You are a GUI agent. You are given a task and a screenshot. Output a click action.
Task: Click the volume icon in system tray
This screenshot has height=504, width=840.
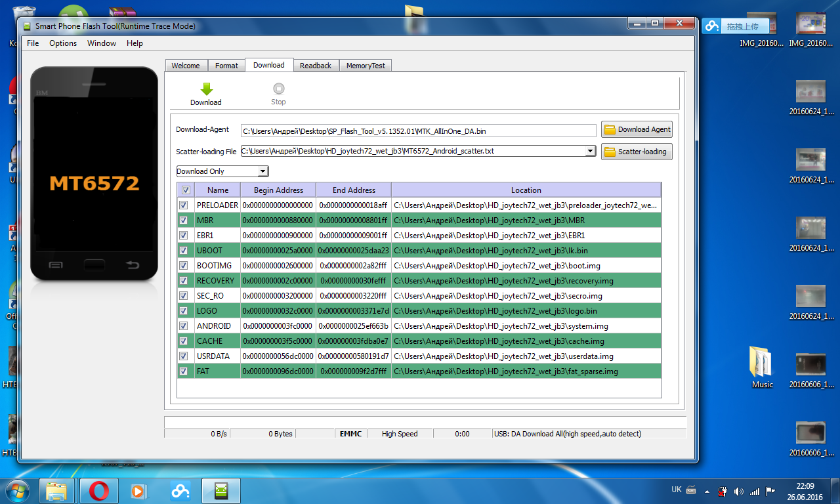(x=739, y=491)
